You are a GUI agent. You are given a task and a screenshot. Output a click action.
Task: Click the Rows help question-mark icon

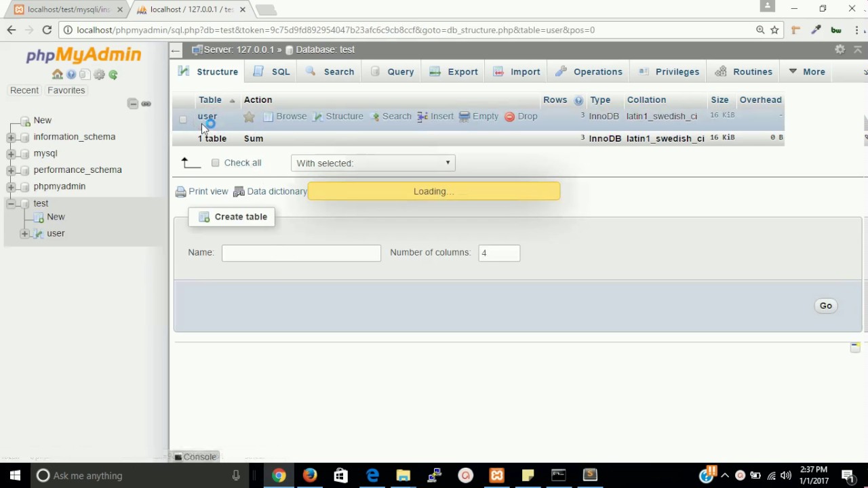pos(578,100)
